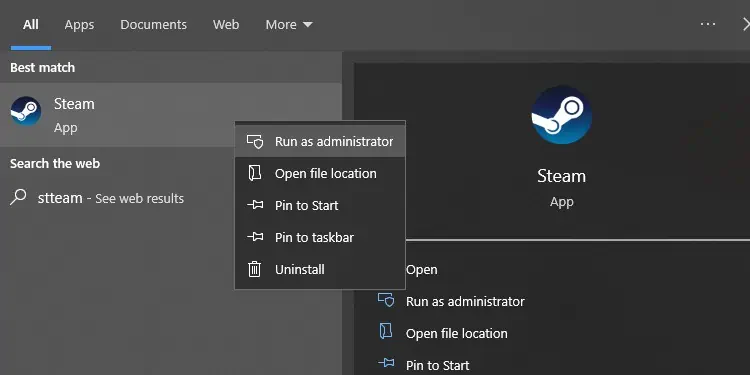Image resolution: width=750 pixels, height=375 pixels.
Task: Click shield icon in right pane actions
Action: [386, 301]
